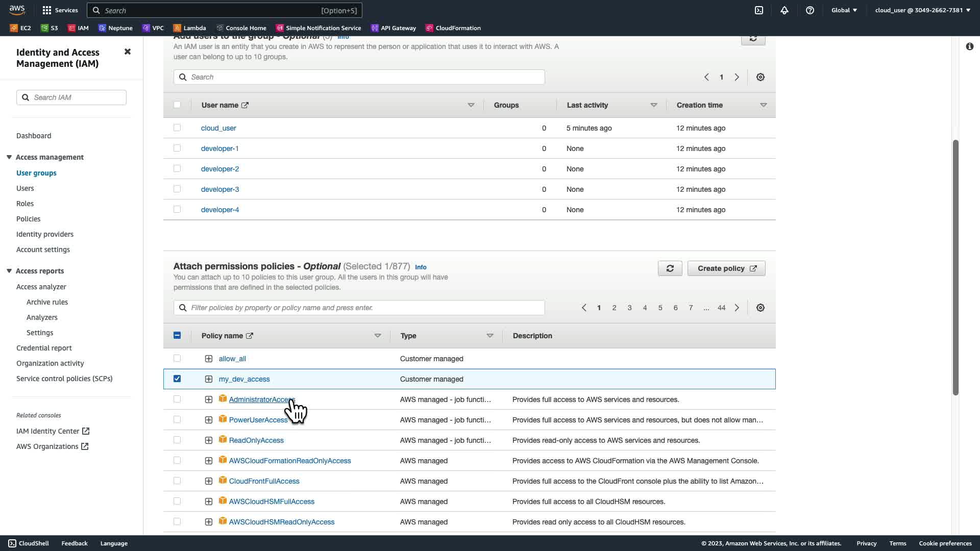This screenshot has height=551, width=980.
Task: Collapse the Access reports section
Action: 9,271
